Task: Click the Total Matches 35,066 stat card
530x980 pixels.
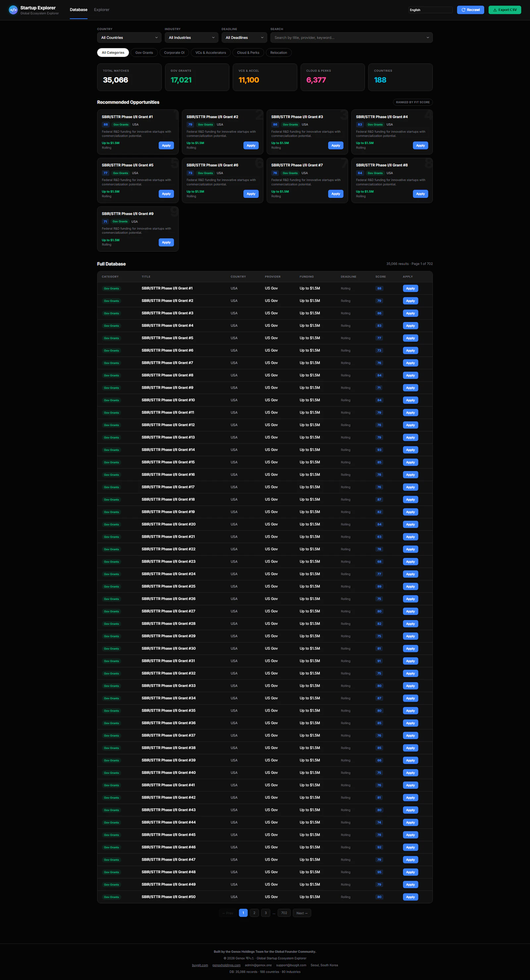Action: (130, 77)
